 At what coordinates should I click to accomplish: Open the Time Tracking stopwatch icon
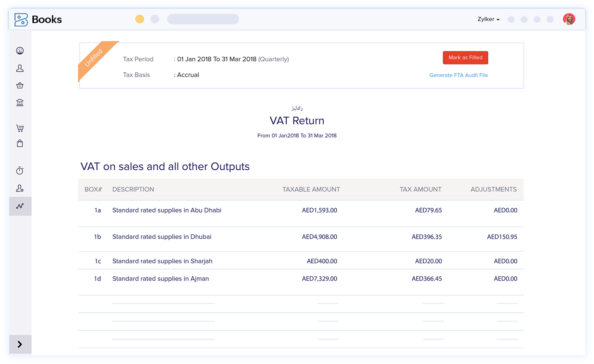click(x=20, y=171)
